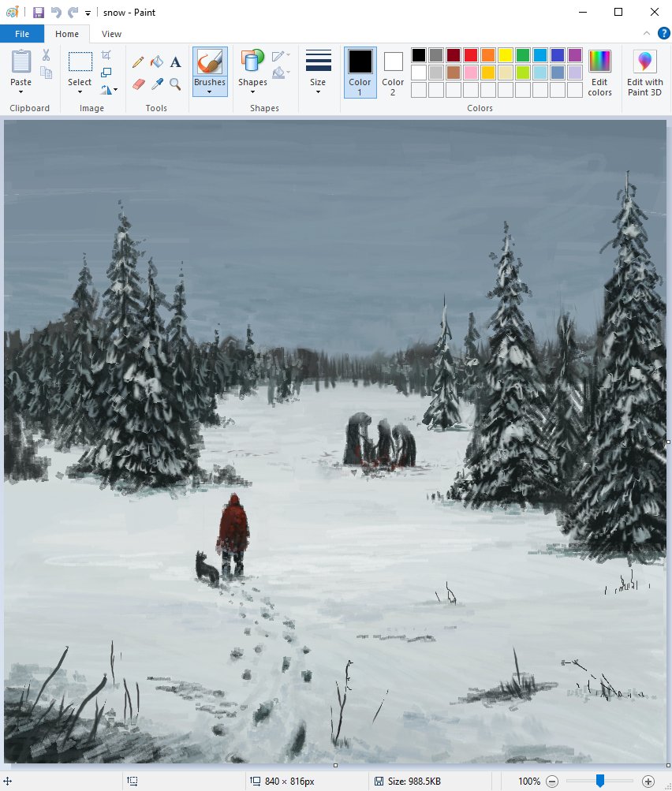This screenshot has width=672, height=791.
Task: Pick the dark red color swatch
Action: (x=454, y=55)
